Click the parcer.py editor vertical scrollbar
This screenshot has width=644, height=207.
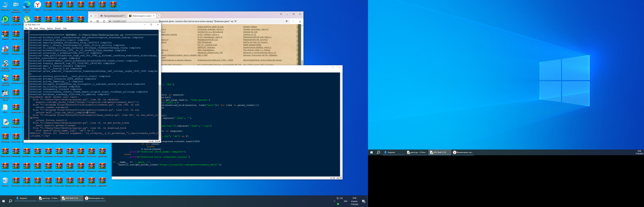(x=341, y=124)
